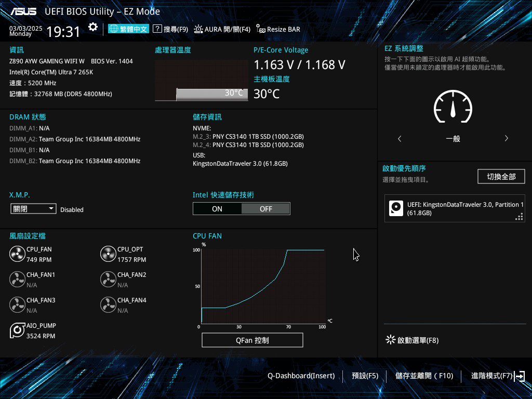Click 儲存並離開 (F10) save and exit
Image resolution: width=532 pixels, height=399 pixels.
click(424, 376)
